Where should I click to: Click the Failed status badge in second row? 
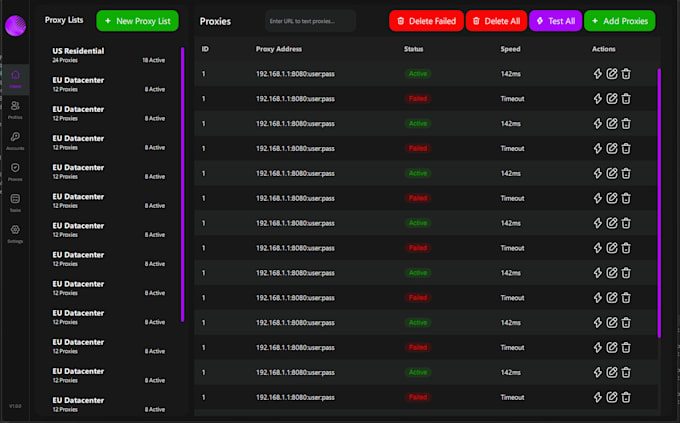click(x=418, y=99)
